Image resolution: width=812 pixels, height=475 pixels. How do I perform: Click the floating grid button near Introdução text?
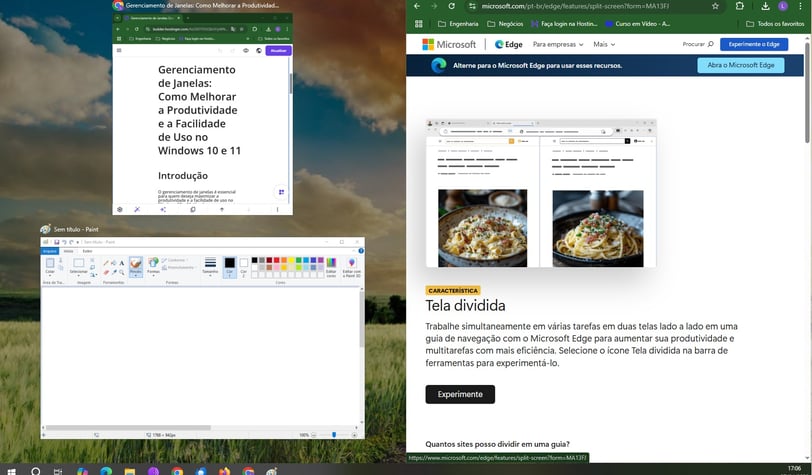pyautogui.click(x=281, y=192)
